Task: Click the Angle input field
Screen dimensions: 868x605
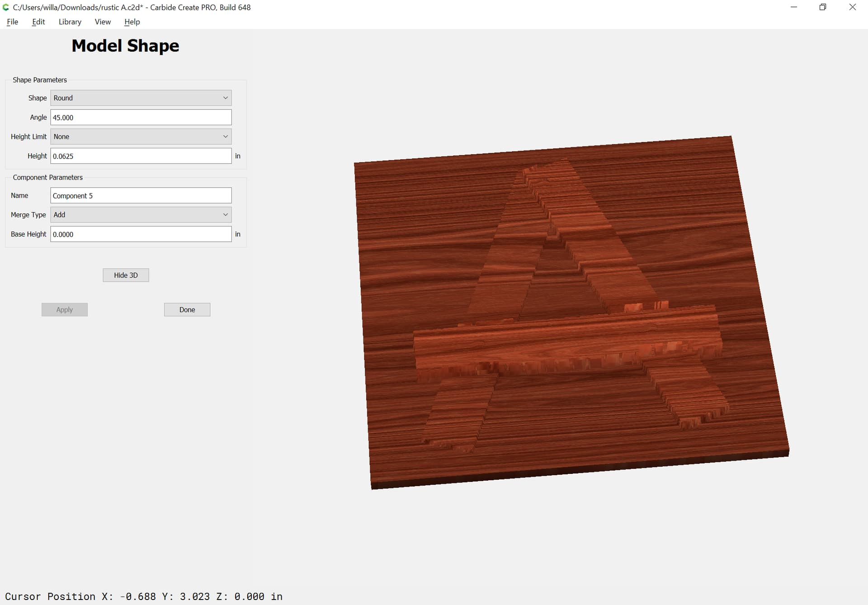Action: pyautogui.click(x=141, y=118)
